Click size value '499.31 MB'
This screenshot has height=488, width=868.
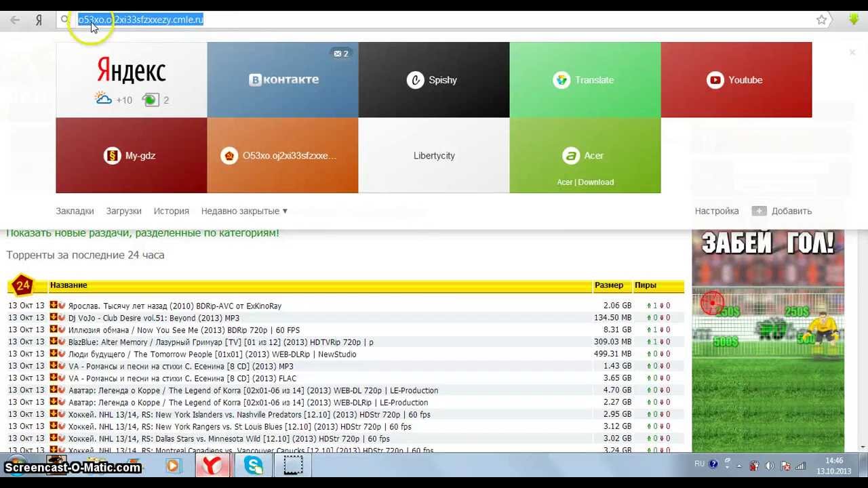tap(612, 354)
